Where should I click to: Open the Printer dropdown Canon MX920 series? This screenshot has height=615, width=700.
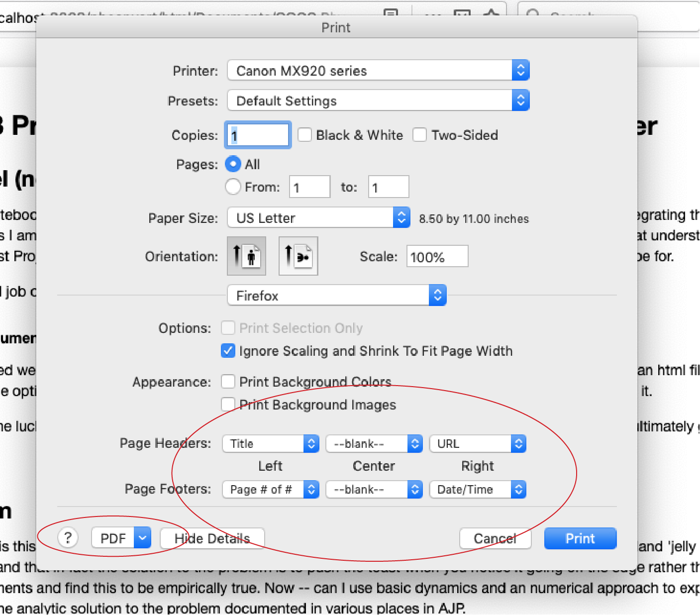378,71
